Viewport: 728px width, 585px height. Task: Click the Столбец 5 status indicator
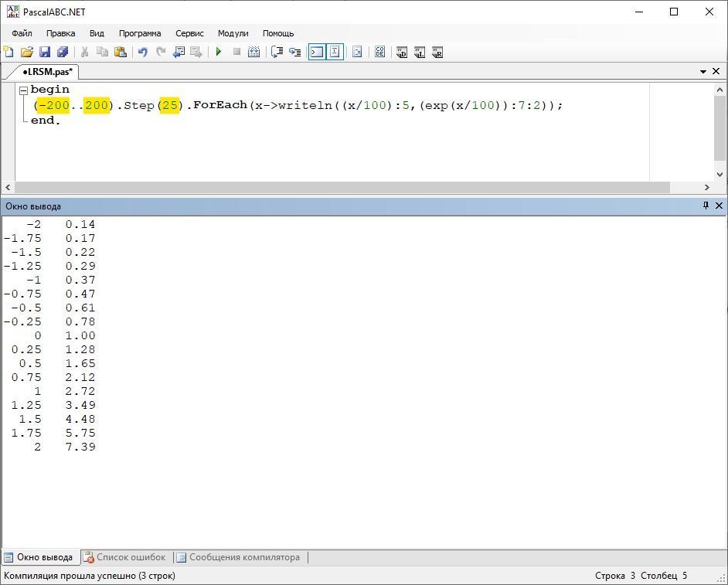pyautogui.click(x=663, y=576)
